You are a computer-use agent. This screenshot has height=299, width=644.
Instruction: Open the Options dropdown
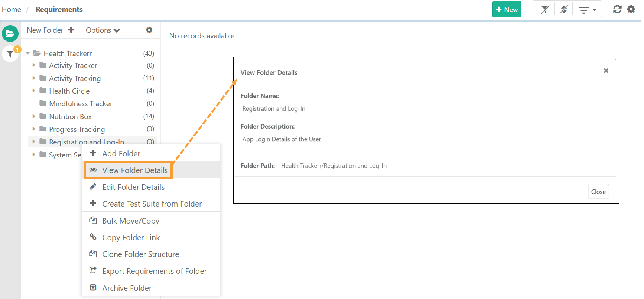click(103, 30)
